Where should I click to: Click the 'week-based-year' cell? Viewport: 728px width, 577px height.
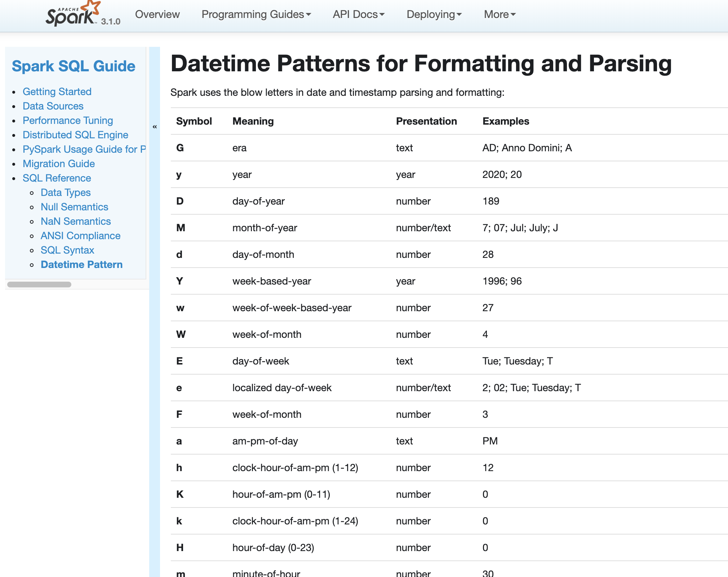point(272,281)
